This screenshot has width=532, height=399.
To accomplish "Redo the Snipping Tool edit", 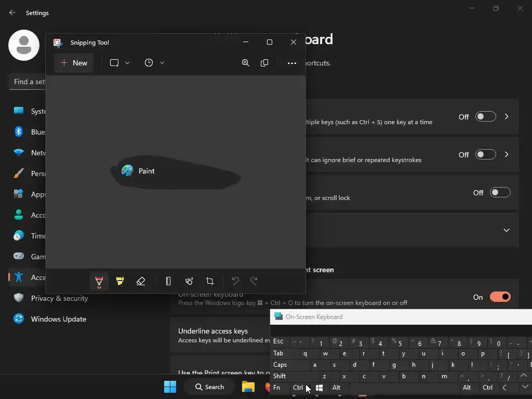I will click(x=254, y=281).
